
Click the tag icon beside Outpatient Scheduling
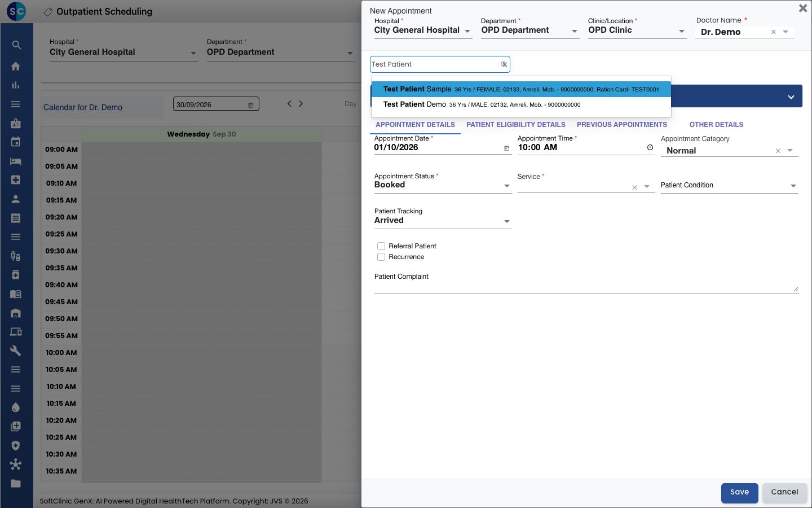48,12
